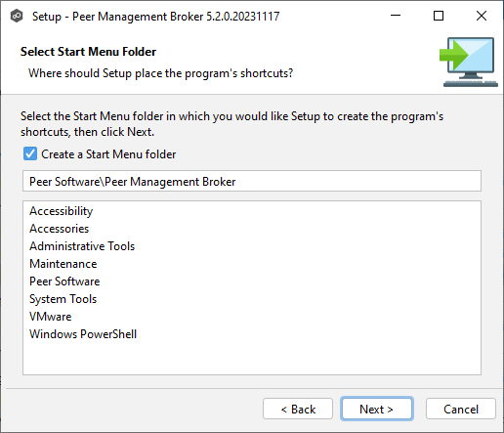Select System Tools folder entry
504x433 pixels.
[63, 299]
